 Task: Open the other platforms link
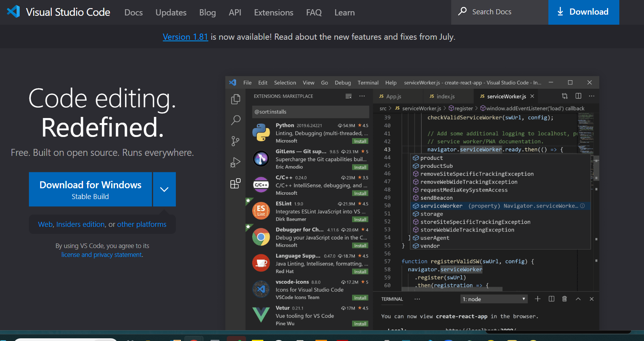coord(142,224)
